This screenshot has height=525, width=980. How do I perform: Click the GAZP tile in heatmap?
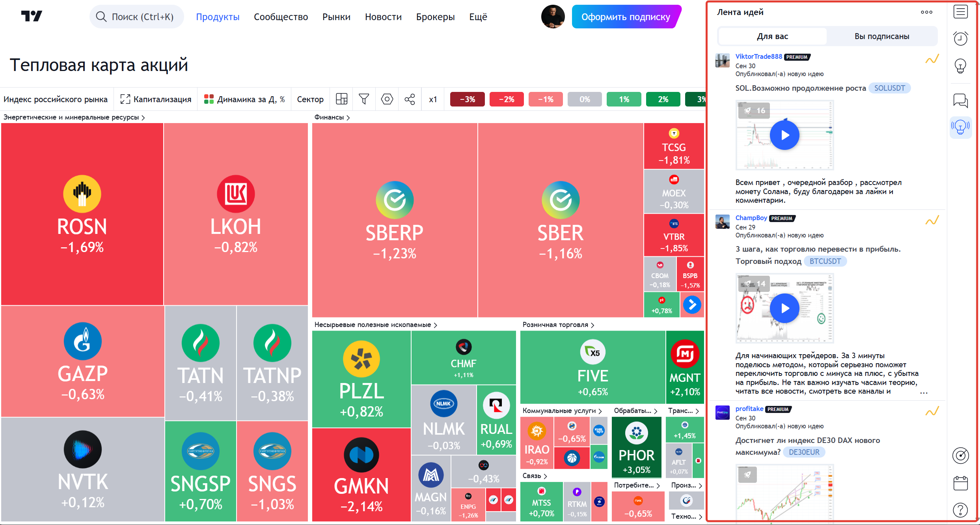point(82,361)
